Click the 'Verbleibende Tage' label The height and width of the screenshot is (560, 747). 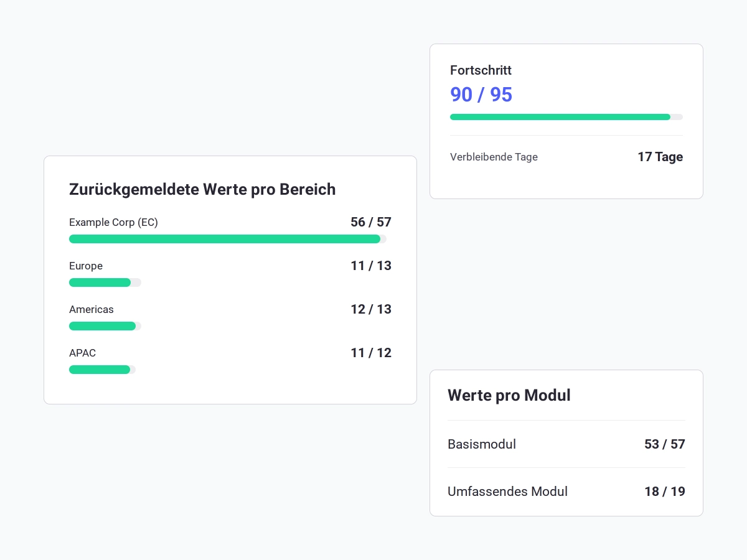pos(494,157)
